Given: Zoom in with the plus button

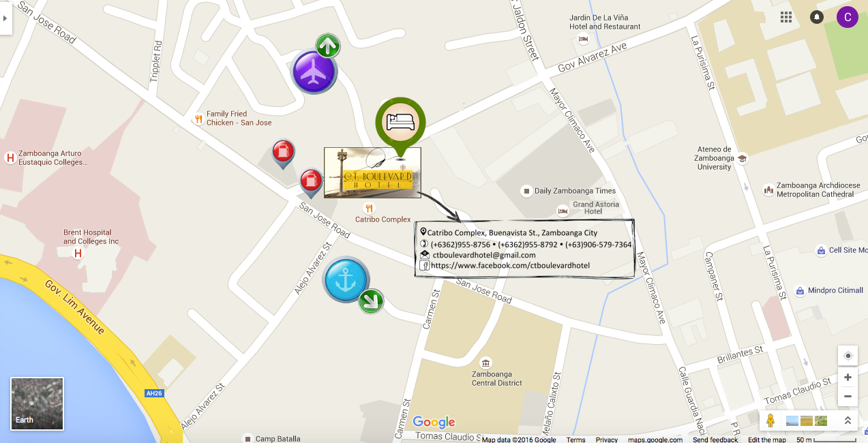Looking at the screenshot, I should 848,377.
